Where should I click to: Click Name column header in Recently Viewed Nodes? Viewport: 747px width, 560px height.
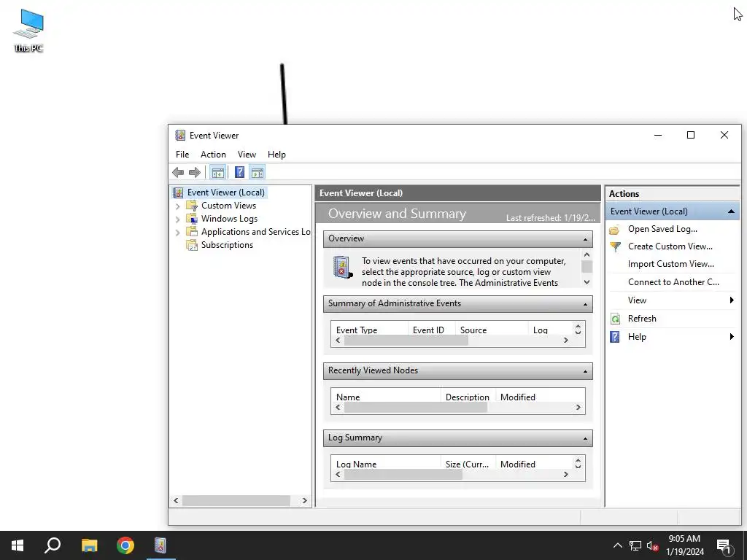click(386, 397)
